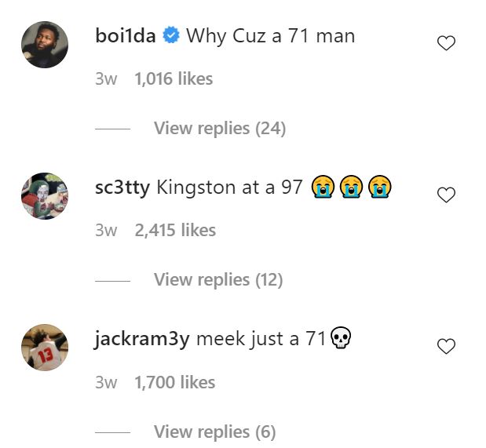
Task: Click the sc3tty username
Action: [x=121, y=188]
